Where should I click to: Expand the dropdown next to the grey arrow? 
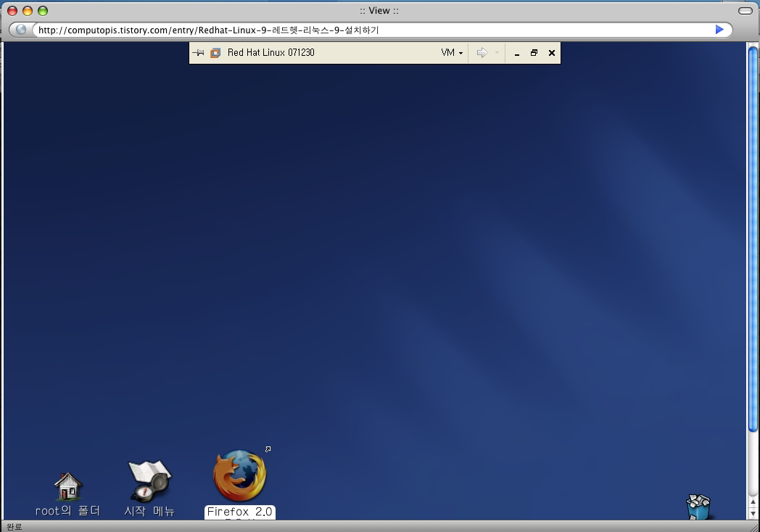pyautogui.click(x=497, y=53)
